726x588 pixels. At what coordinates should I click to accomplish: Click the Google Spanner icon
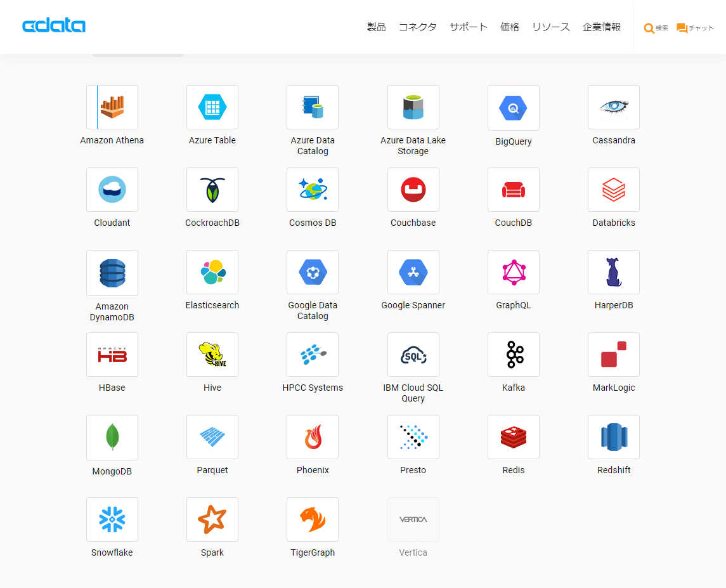coord(413,272)
